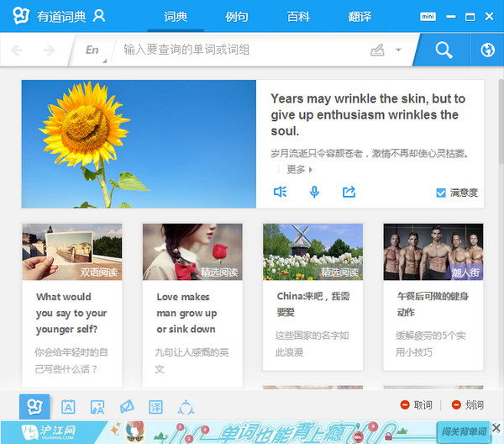
Task: Open the En language selector dropdown
Action: pyautogui.click(x=93, y=50)
